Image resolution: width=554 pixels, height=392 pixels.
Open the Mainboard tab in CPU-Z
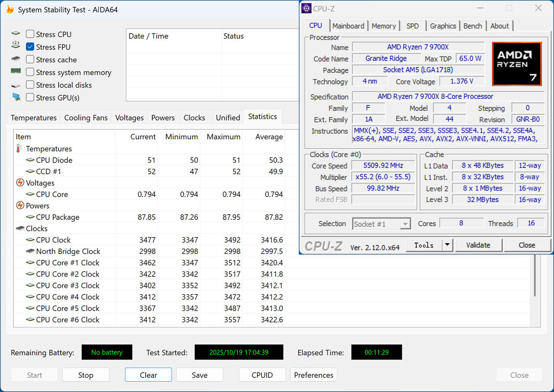(348, 26)
